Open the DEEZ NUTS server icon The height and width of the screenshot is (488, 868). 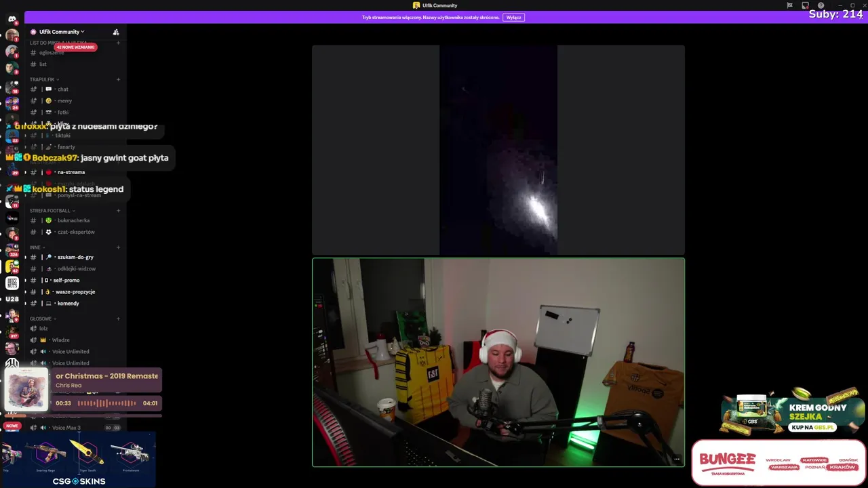click(12, 283)
